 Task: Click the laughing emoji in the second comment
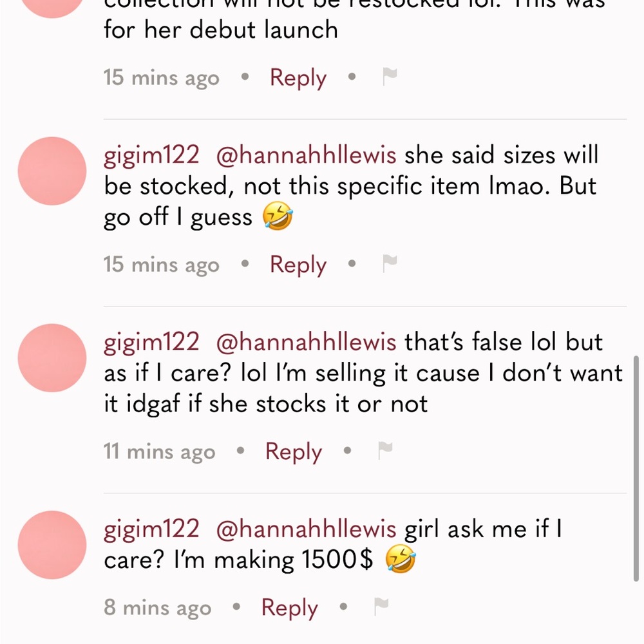(276, 216)
